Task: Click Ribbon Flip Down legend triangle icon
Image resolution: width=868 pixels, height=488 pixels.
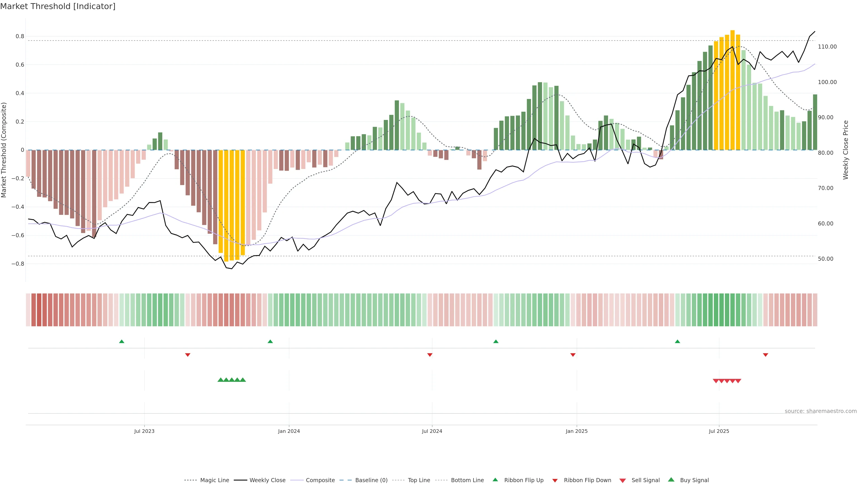Action: [x=555, y=481]
